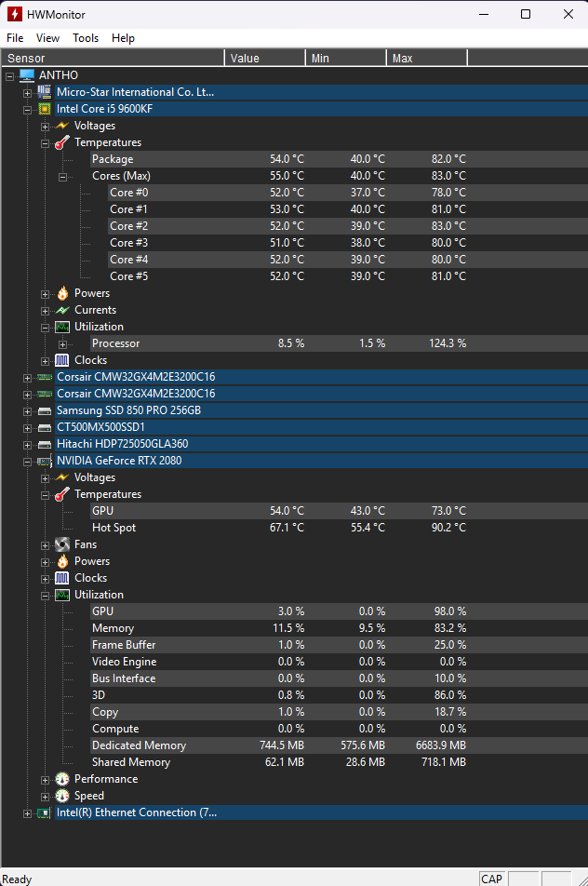Click the Speed gauge icon

(62, 796)
